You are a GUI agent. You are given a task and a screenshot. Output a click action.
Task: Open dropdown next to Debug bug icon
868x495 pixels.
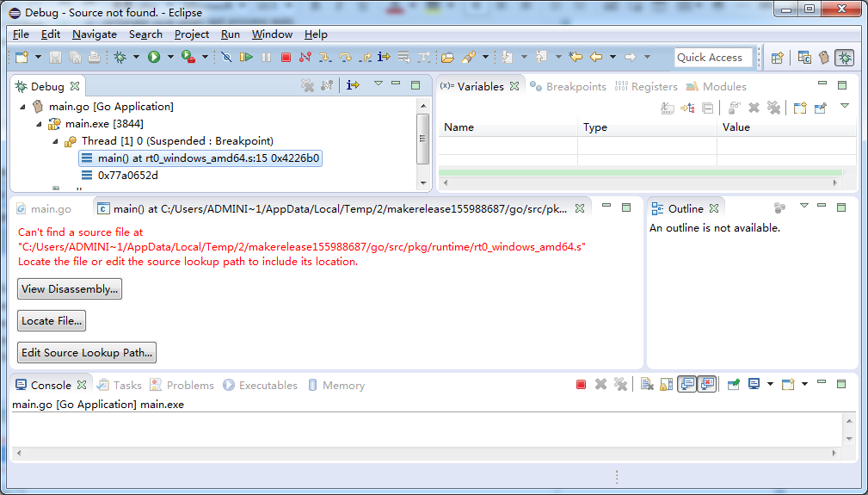pos(136,57)
